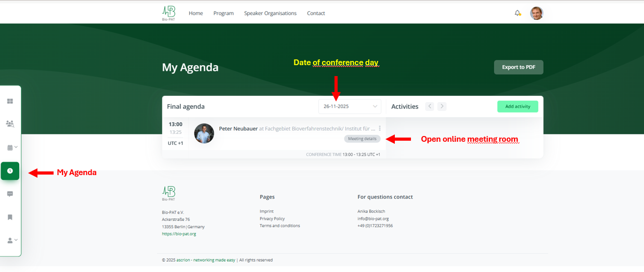Click the notification bell icon

click(x=518, y=13)
